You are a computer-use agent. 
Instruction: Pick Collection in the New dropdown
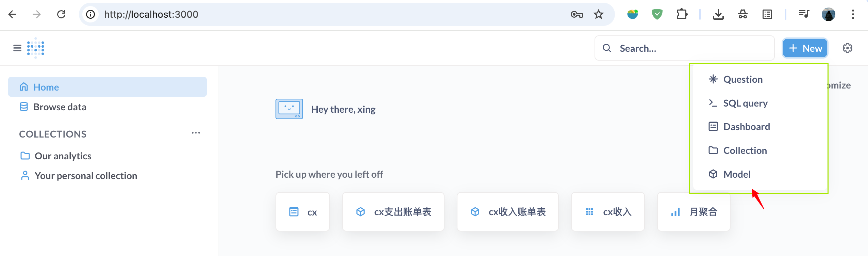[x=745, y=150]
